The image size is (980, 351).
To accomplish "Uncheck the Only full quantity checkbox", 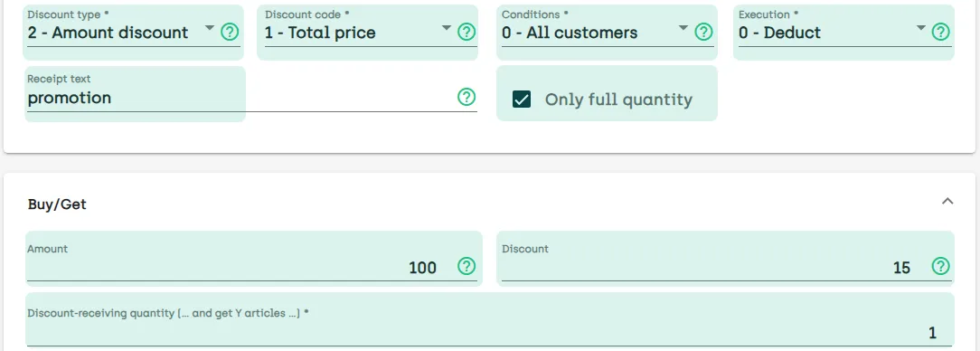I will pos(522,99).
